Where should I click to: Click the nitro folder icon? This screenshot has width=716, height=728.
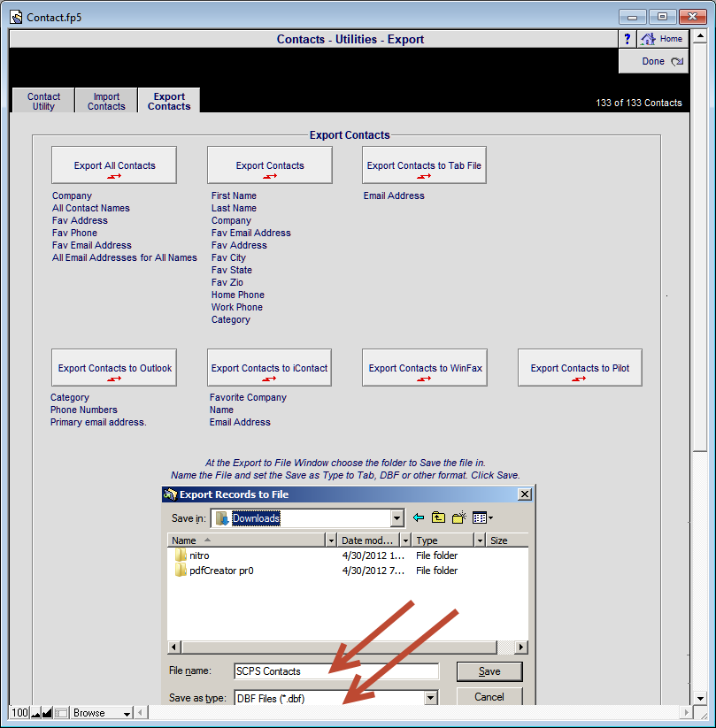pyautogui.click(x=181, y=556)
